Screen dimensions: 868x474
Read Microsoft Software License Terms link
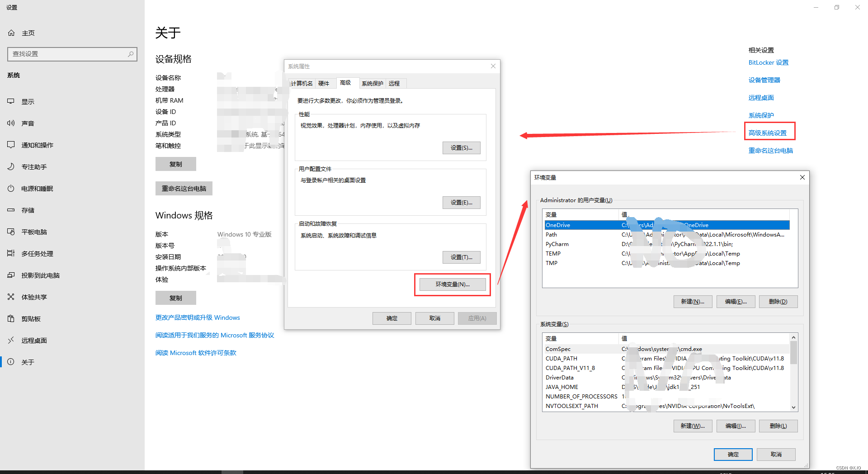(196, 353)
